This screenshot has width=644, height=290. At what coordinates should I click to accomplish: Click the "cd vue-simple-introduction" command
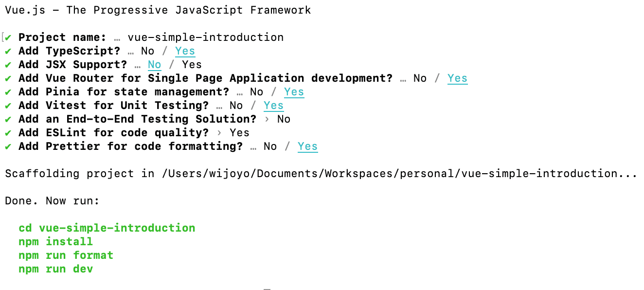tap(107, 228)
